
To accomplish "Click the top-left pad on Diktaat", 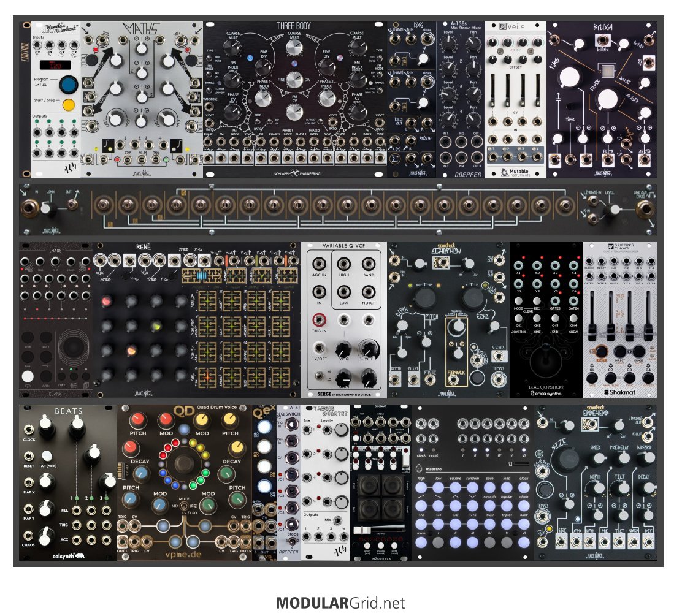I will pyautogui.click(x=369, y=485).
